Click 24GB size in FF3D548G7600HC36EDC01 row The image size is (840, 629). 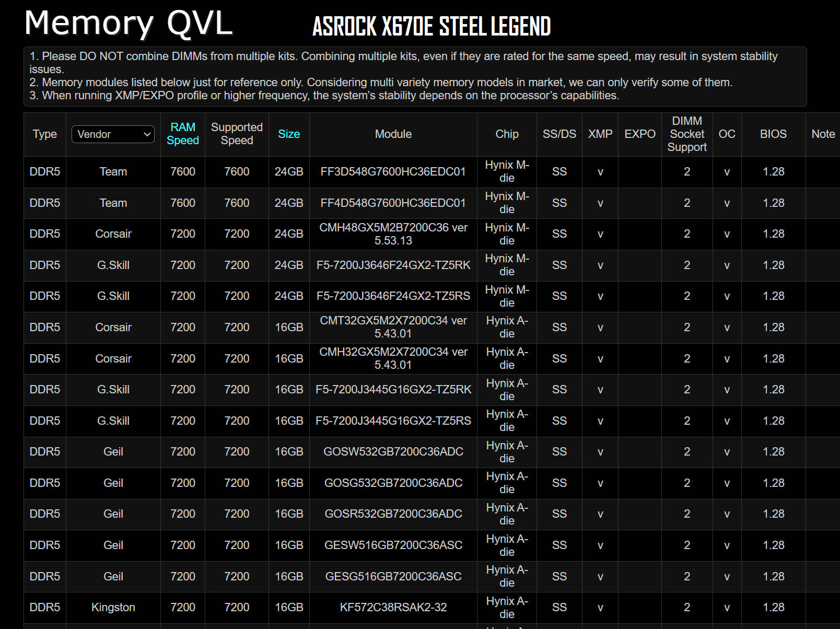click(x=289, y=172)
